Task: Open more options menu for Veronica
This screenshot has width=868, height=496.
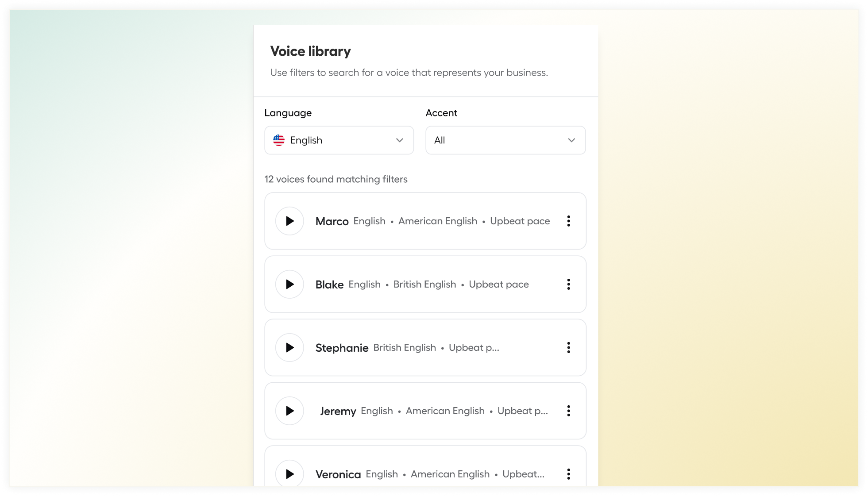Action: click(568, 474)
